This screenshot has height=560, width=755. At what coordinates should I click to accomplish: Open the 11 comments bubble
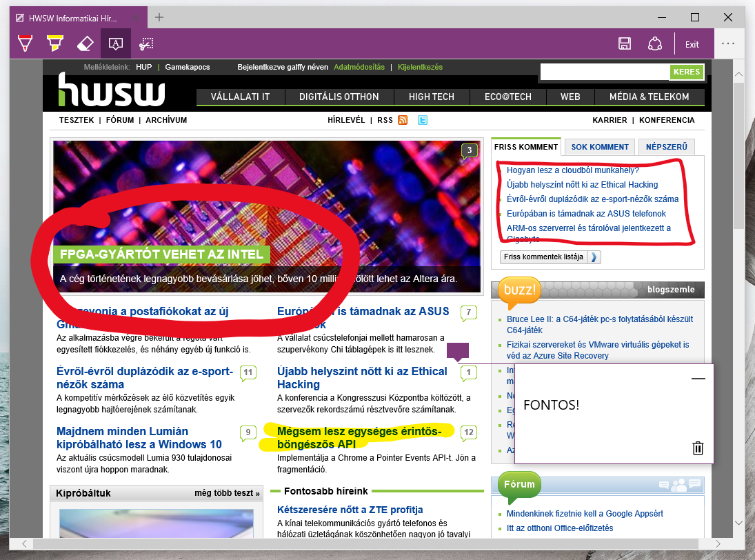click(248, 372)
